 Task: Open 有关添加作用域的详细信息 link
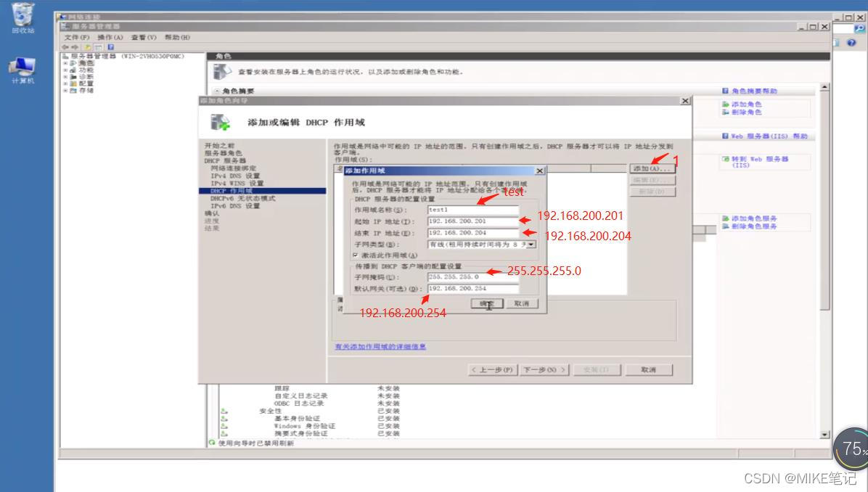380,346
